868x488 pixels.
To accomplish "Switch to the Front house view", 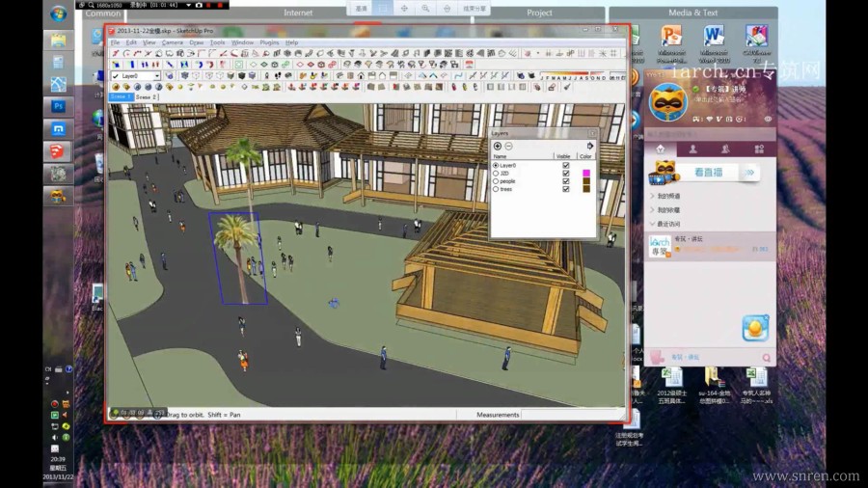I will [x=361, y=76].
